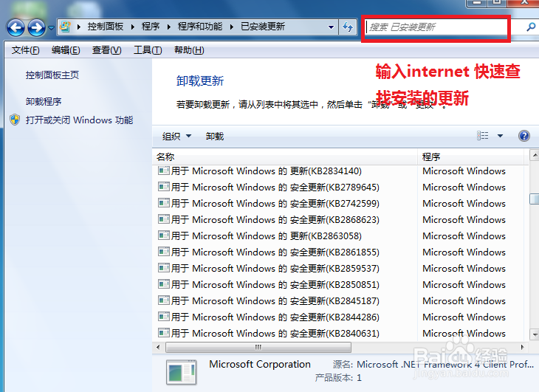The width and height of the screenshot is (539, 392).
Task: Click horizontal scrollbar right arrow
Action: tap(522, 348)
